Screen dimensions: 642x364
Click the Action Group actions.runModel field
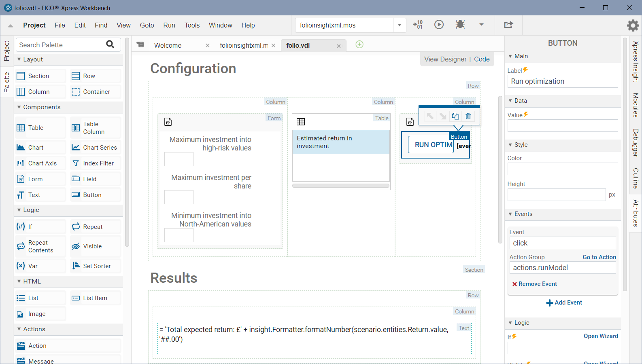563,268
